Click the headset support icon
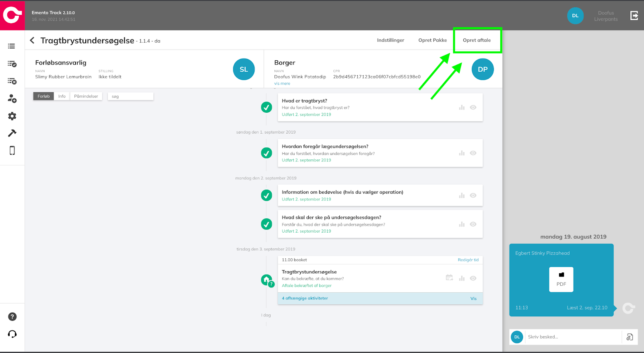Viewport: 644px width, 353px height. point(12,334)
